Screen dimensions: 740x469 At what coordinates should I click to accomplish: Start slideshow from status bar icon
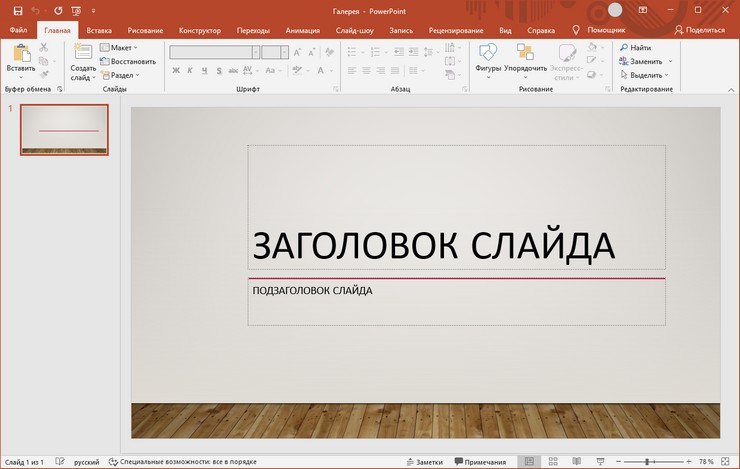[598, 462]
